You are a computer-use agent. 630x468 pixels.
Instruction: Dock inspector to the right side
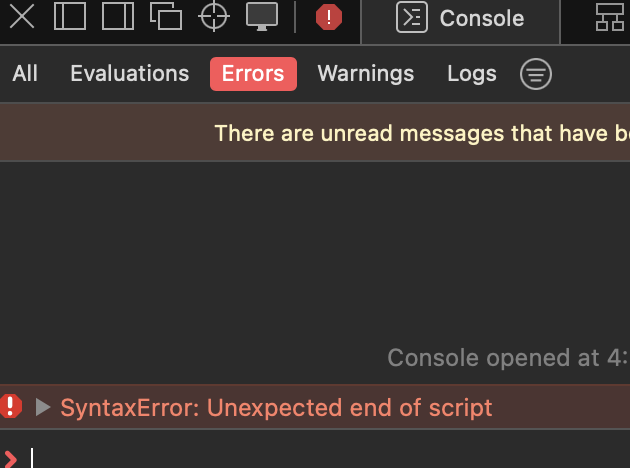pyautogui.click(x=118, y=16)
